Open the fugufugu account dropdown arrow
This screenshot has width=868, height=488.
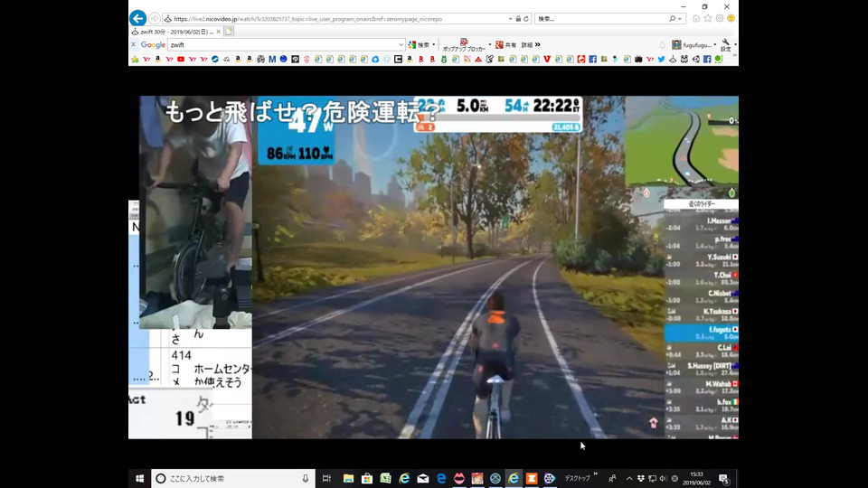tap(714, 45)
